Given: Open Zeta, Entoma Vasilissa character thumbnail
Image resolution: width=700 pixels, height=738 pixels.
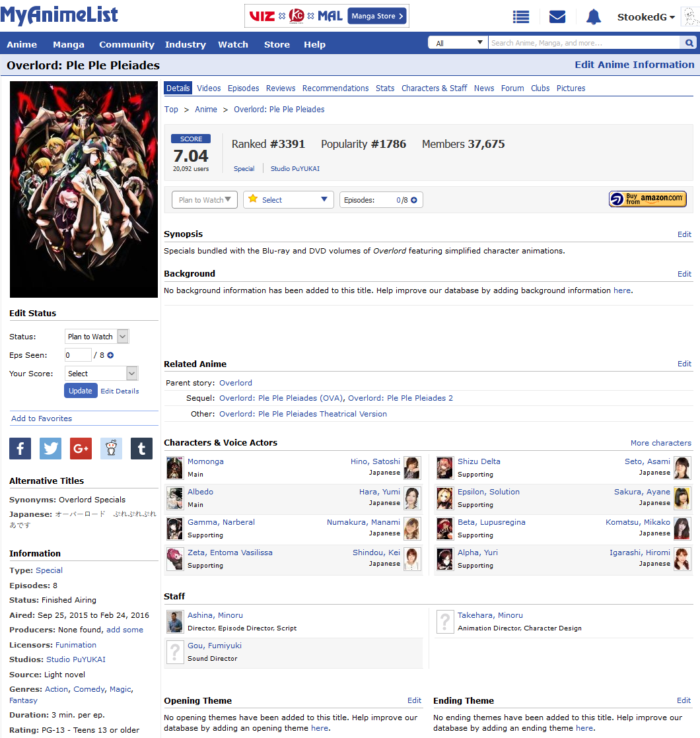Looking at the screenshot, I should coord(174,559).
